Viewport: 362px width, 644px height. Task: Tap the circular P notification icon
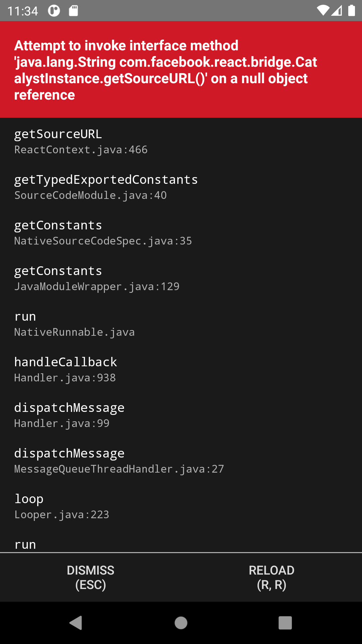pyautogui.click(x=54, y=11)
